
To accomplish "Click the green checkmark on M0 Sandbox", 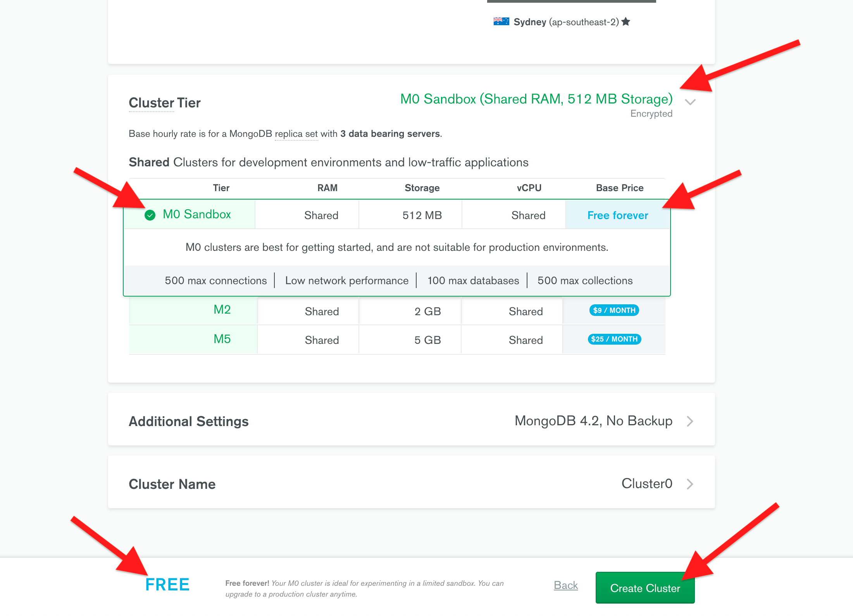I will coord(150,215).
